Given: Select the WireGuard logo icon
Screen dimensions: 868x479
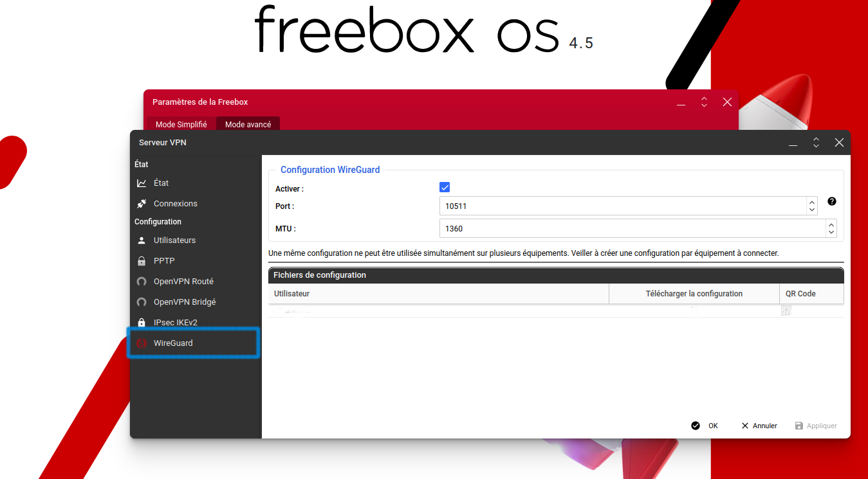Looking at the screenshot, I should coord(142,343).
